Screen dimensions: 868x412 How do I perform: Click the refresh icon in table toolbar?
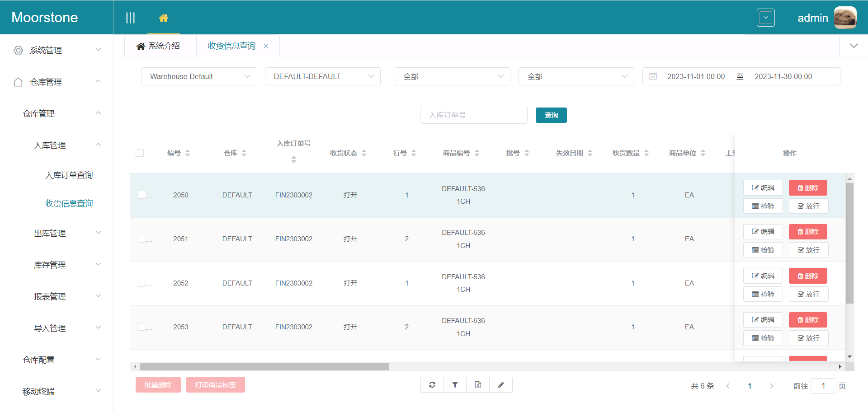432,385
